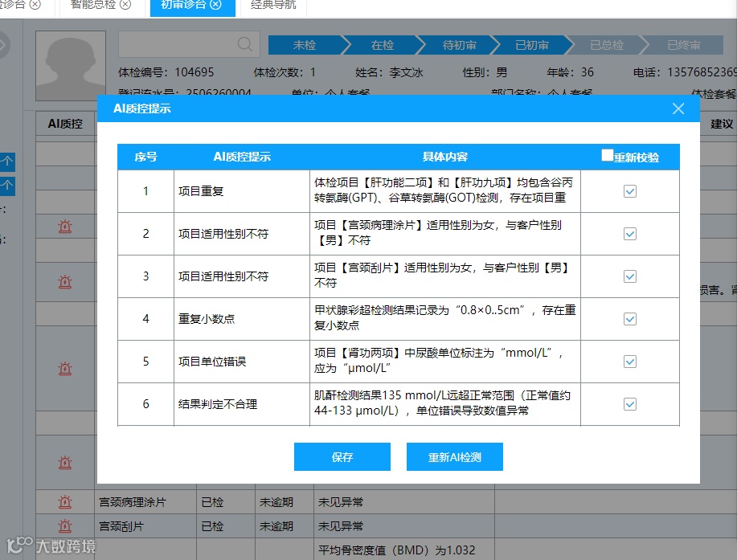Click the 肌酐 result description in row 6
Image resolution: width=737 pixels, height=560 pixels.
pyautogui.click(x=442, y=403)
